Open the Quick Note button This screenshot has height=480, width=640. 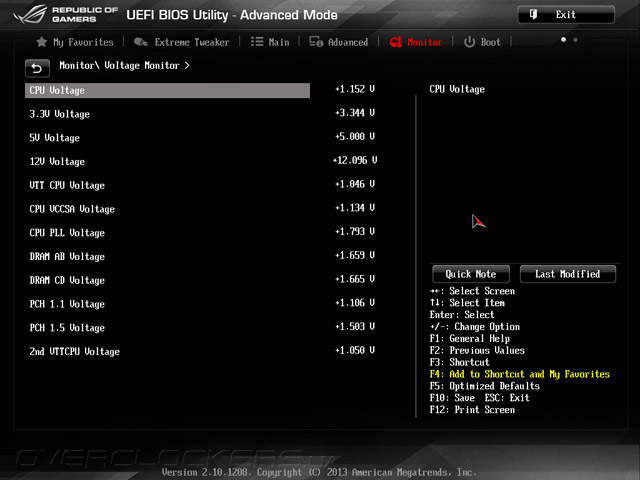pyautogui.click(x=471, y=274)
